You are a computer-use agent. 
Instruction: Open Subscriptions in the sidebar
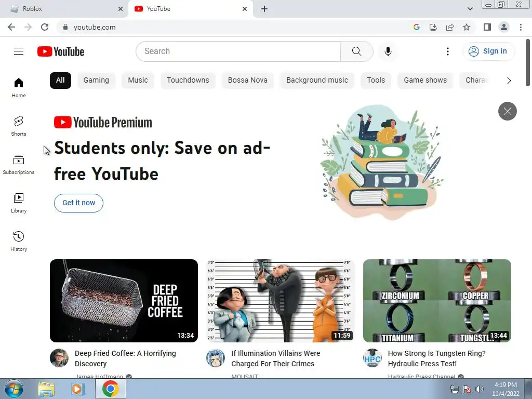pos(19,165)
